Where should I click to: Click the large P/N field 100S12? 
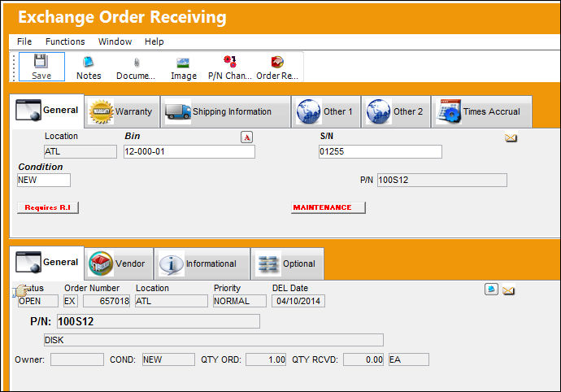coord(159,321)
